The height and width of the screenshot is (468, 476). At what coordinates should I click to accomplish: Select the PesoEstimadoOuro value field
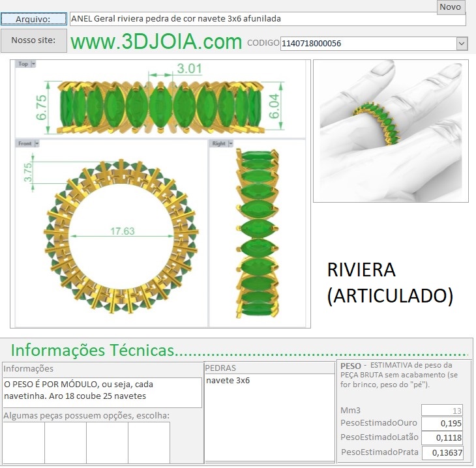pos(441,424)
